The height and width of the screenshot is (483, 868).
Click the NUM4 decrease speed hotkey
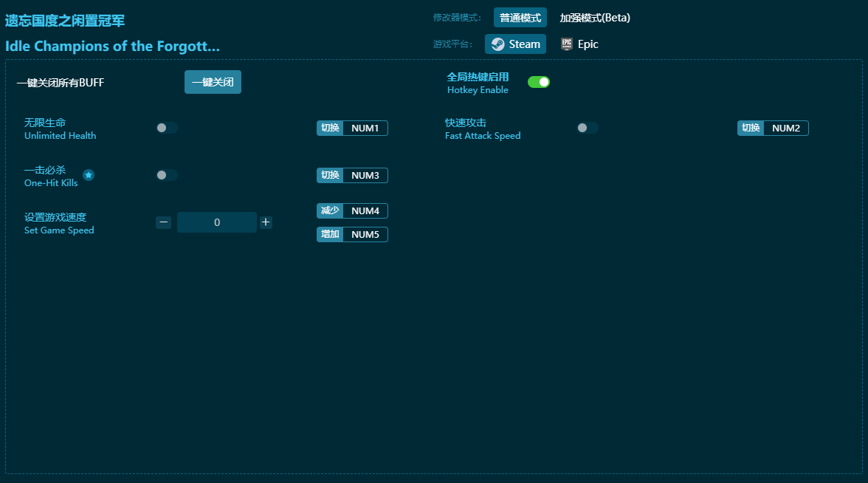(365, 211)
